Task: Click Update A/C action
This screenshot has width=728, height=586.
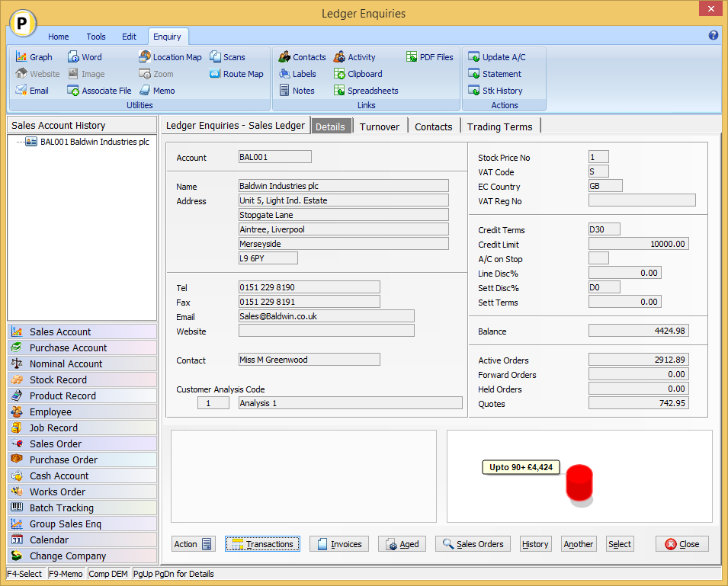Action: [497, 57]
